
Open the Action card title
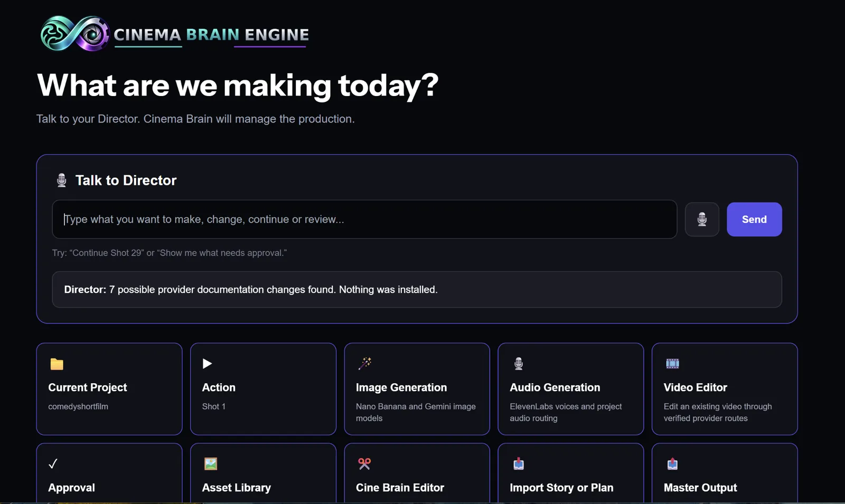[x=219, y=387]
